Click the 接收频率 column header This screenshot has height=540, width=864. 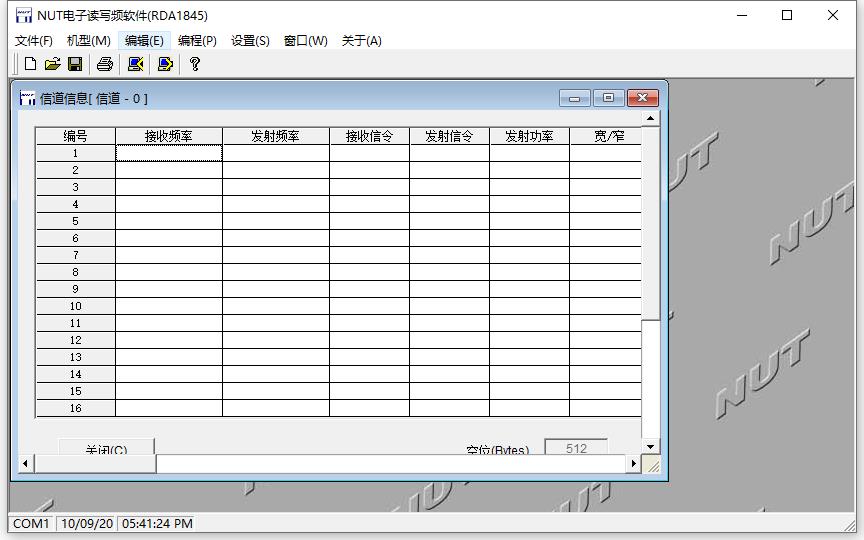[x=169, y=136]
